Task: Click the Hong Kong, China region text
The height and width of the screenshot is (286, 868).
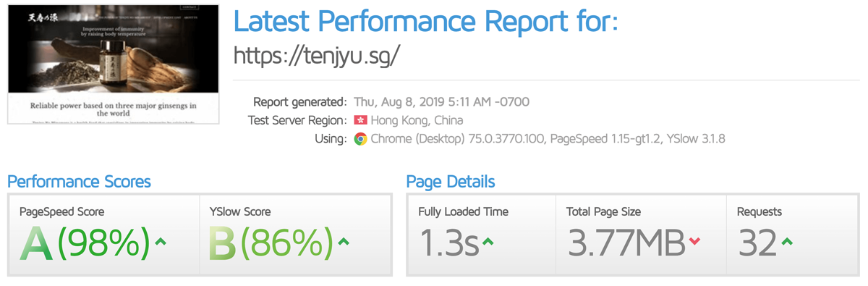Action: tap(417, 120)
